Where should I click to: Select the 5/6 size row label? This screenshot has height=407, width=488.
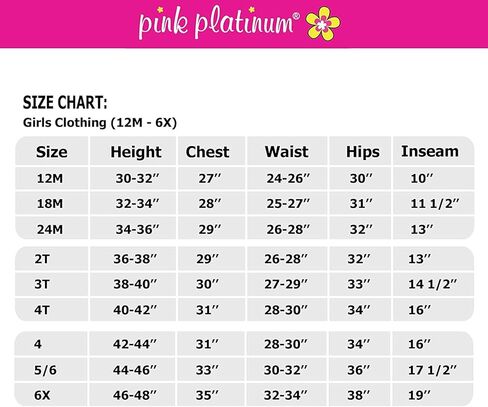(45, 370)
